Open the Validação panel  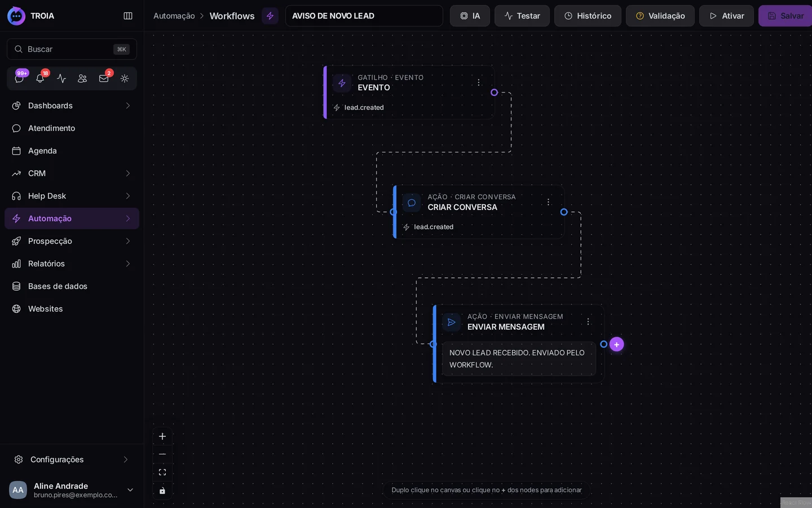pos(660,16)
